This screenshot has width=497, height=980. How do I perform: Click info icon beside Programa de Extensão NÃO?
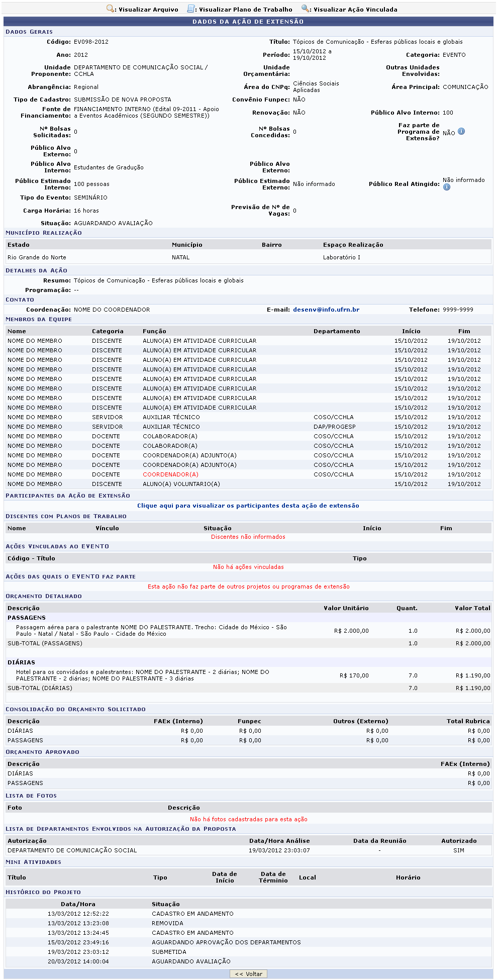[x=461, y=132]
